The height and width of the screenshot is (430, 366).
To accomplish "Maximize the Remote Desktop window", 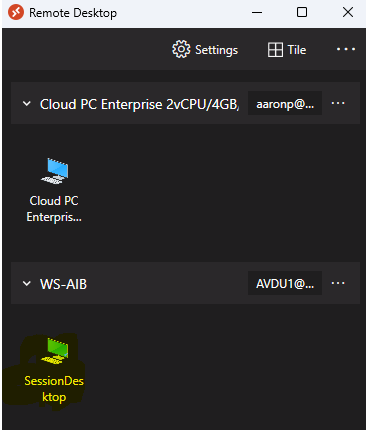I will pyautogui.click(x=302, y=12).
